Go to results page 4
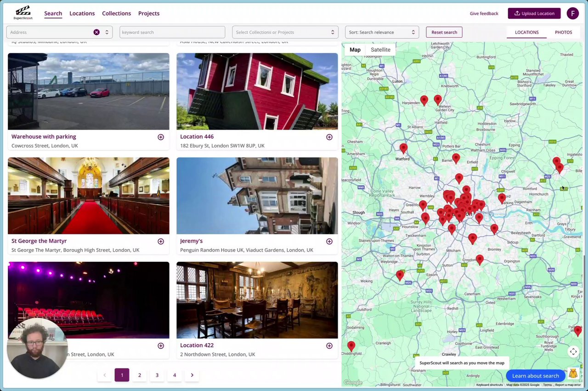This screenshot has height=391, width=588. pyautogui.click(x=175, y=375)
